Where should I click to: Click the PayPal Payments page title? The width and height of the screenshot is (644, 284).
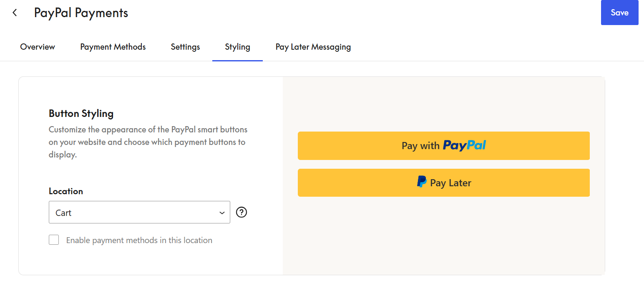coord(81,13)
